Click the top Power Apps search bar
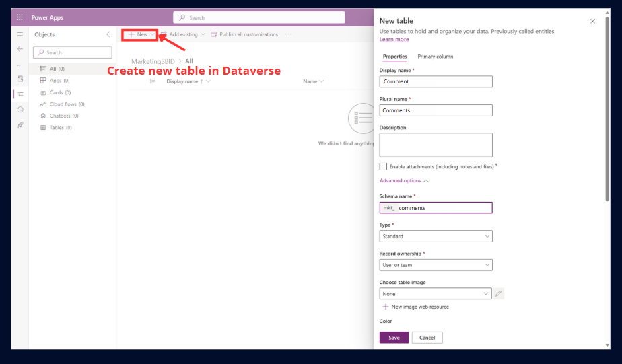 [x=259, y=18]
